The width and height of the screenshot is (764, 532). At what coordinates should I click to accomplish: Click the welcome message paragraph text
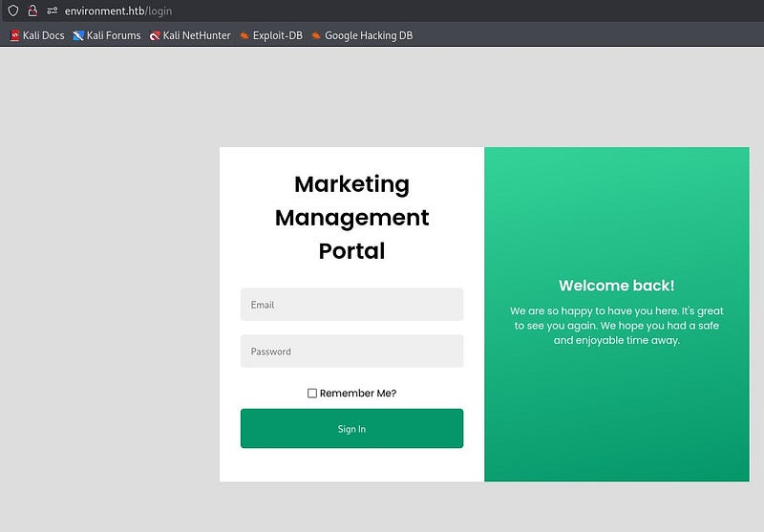click(616, 326)
